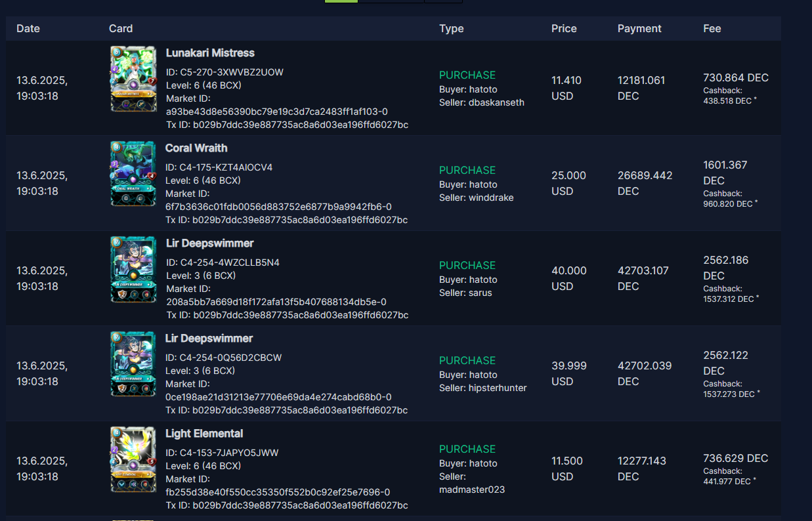Screen dimensions: 812x521
Task: Select seller name madmaster023
Action: (472, 490)
